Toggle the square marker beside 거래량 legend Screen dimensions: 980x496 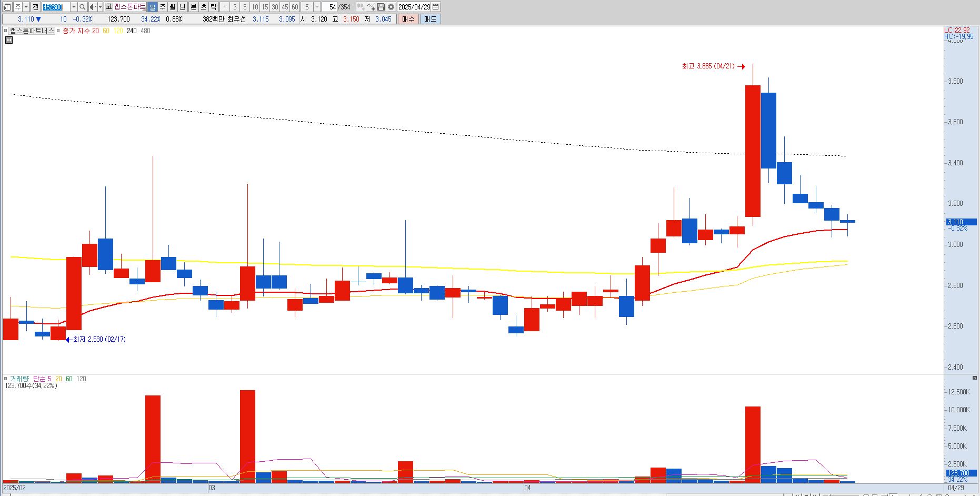(6, 379)
